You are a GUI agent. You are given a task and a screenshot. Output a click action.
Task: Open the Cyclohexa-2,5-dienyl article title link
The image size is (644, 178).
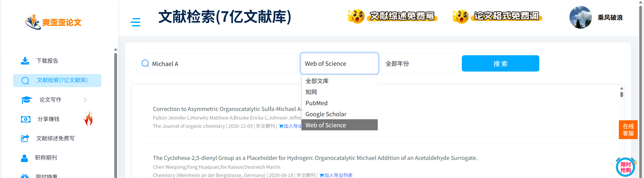point(315,158)
